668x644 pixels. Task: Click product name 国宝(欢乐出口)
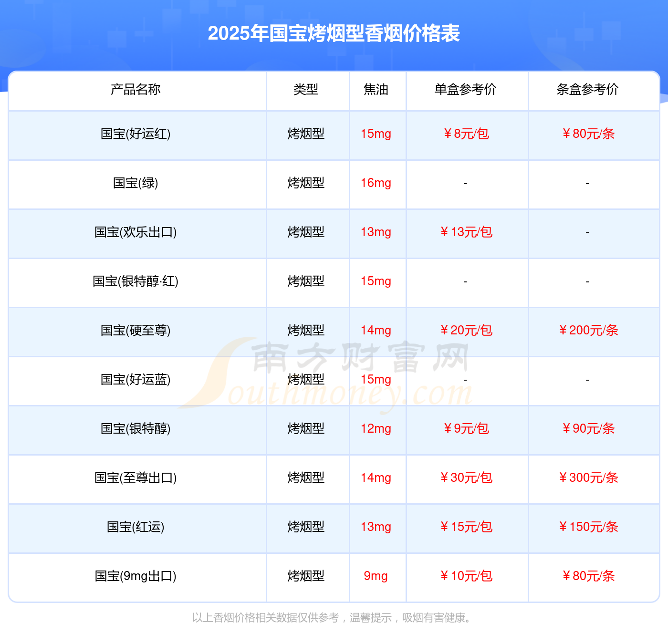click(136, 232)
